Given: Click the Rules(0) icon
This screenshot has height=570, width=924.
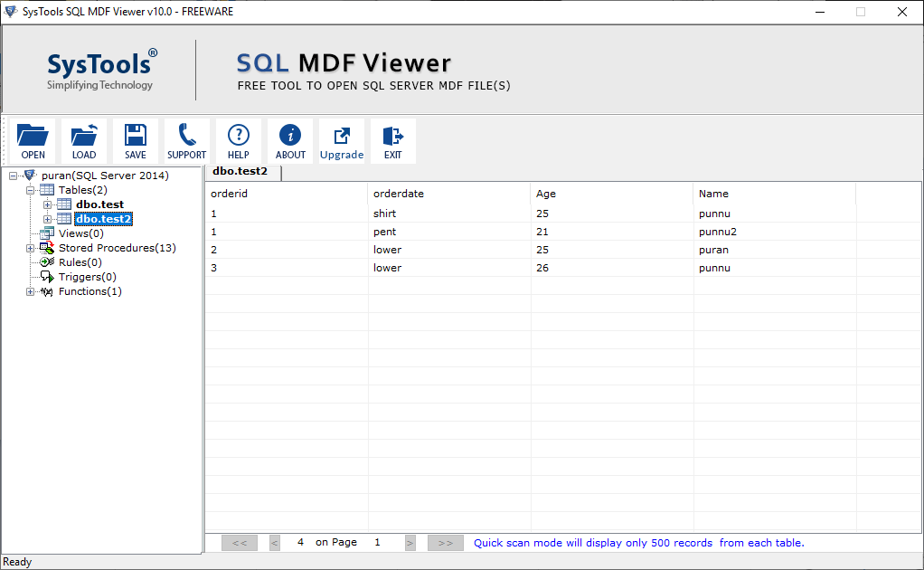Looking at the screenshot, I should [x=47, y=261].
